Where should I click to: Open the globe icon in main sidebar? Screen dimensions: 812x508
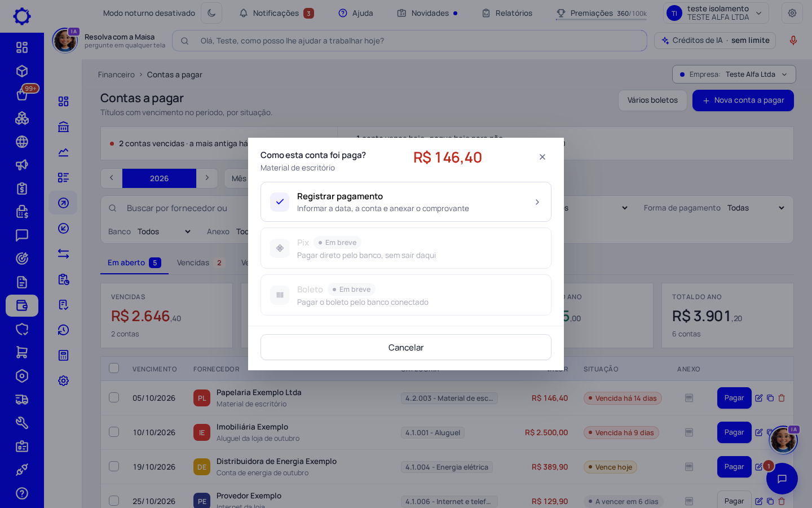[22, 142]
